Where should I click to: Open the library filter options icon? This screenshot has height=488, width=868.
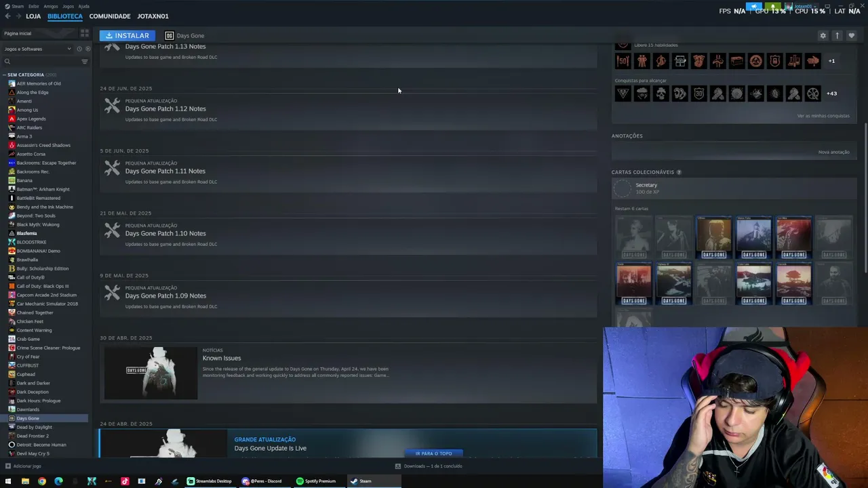[x=85, y=62]
